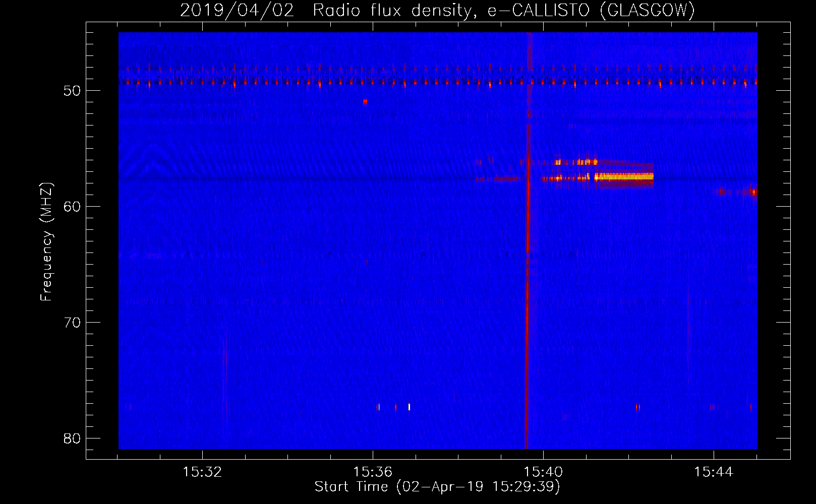Click the vertical red broadband spike near 15:39
The width and height of the screenshot is (816, 504).
pyautogui.click(x=528, y=241)
